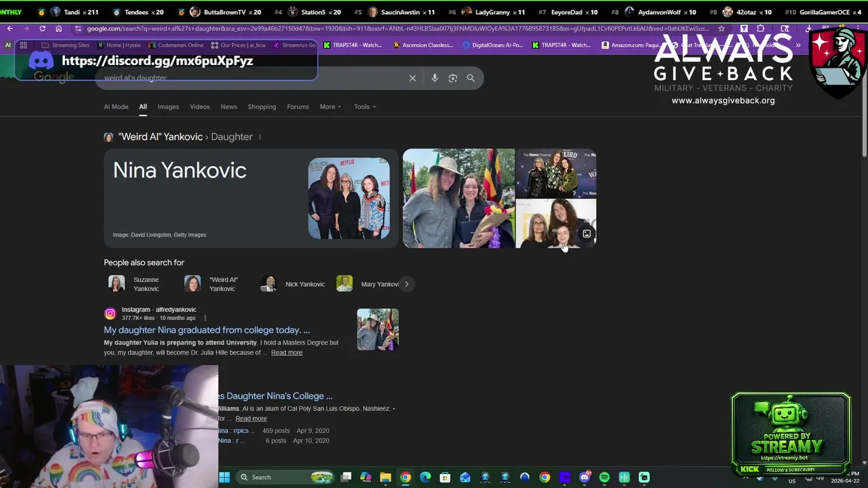
Task: Switch to AI Mode tab
Action: pyautogui.click(x=116, y=106)
